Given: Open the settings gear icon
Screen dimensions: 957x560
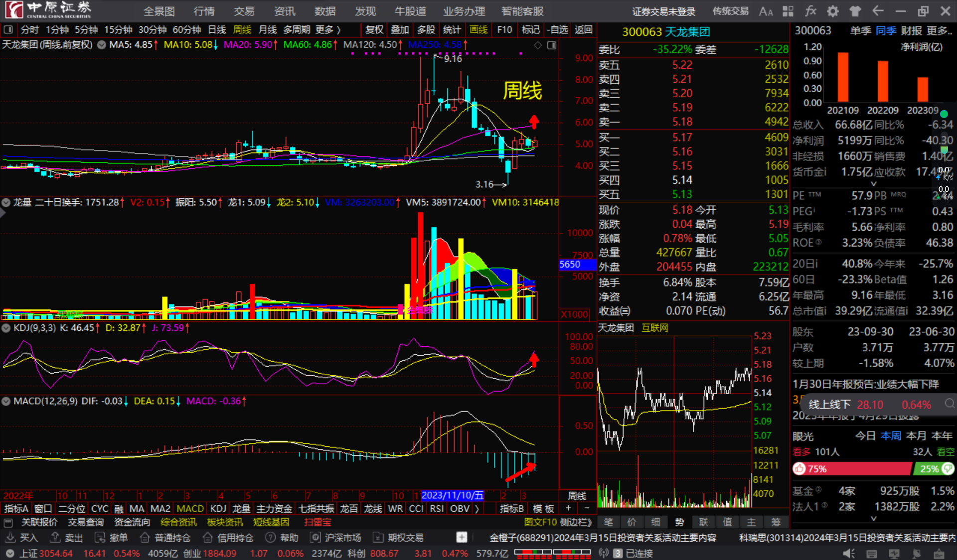Looking at the screenshot, I should point(833,11).
